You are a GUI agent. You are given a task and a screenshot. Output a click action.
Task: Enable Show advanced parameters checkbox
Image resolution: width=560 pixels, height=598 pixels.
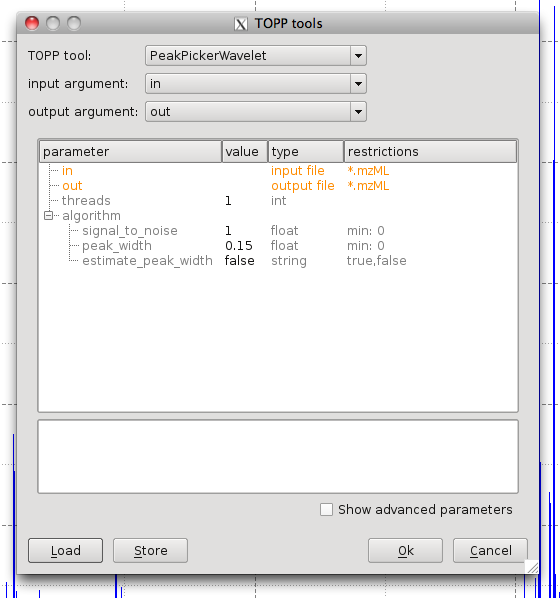[326, 510]
